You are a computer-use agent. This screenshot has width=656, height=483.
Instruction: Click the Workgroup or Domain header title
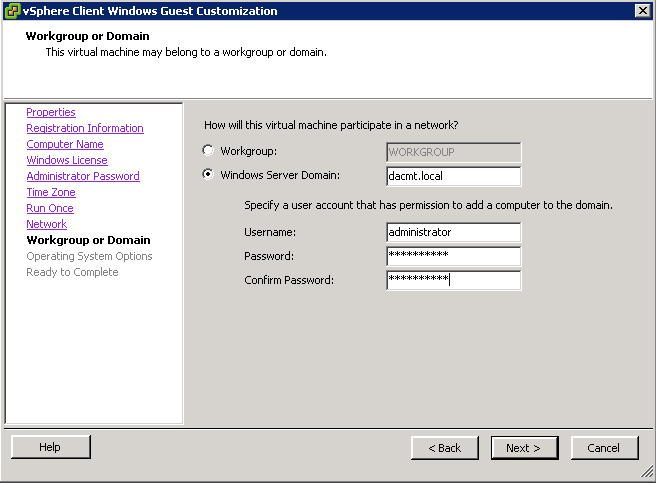pos(87,36)
